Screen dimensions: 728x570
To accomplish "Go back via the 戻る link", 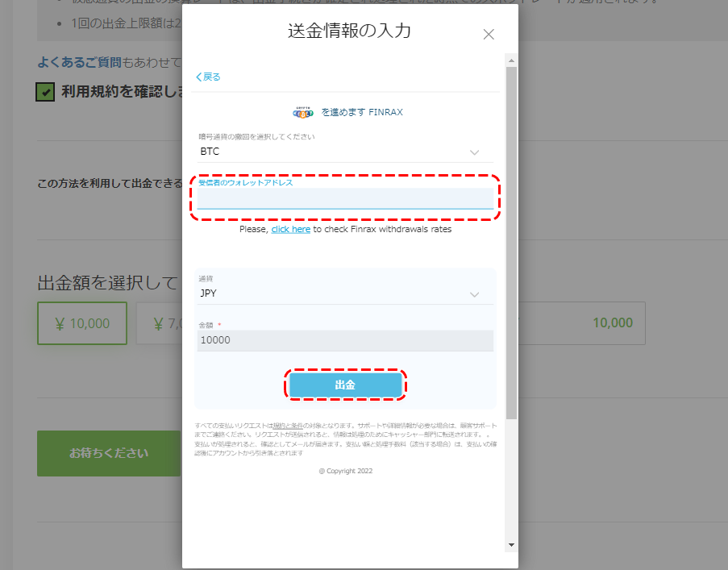I will tap(208, 77).
